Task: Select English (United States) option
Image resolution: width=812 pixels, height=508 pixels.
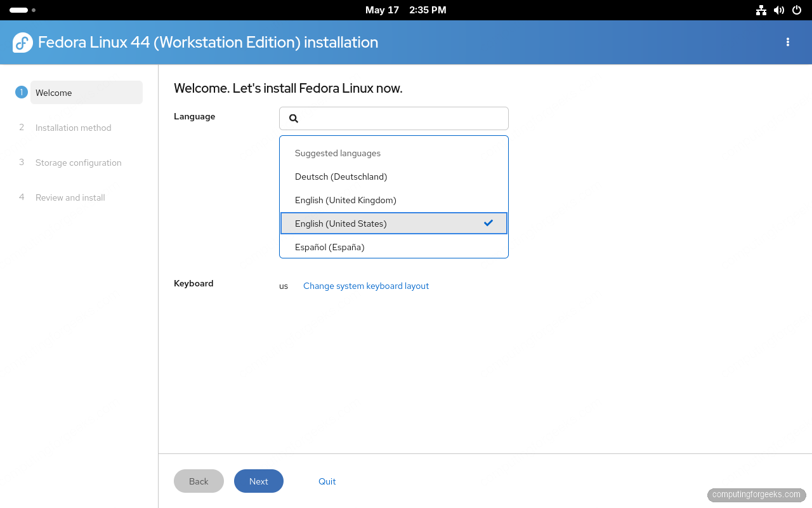Action: pyautogui.click(x=394, y=224)
